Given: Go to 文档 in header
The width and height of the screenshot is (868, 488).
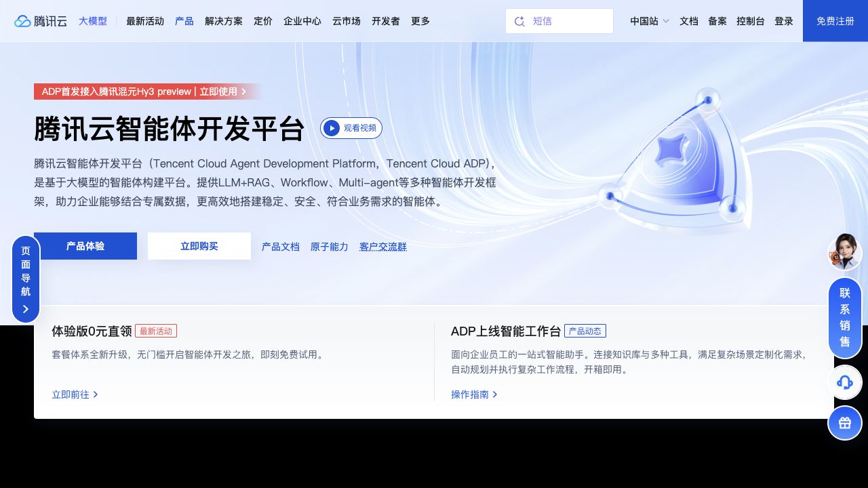Looking at the screenshot, I should coord(689,21).
